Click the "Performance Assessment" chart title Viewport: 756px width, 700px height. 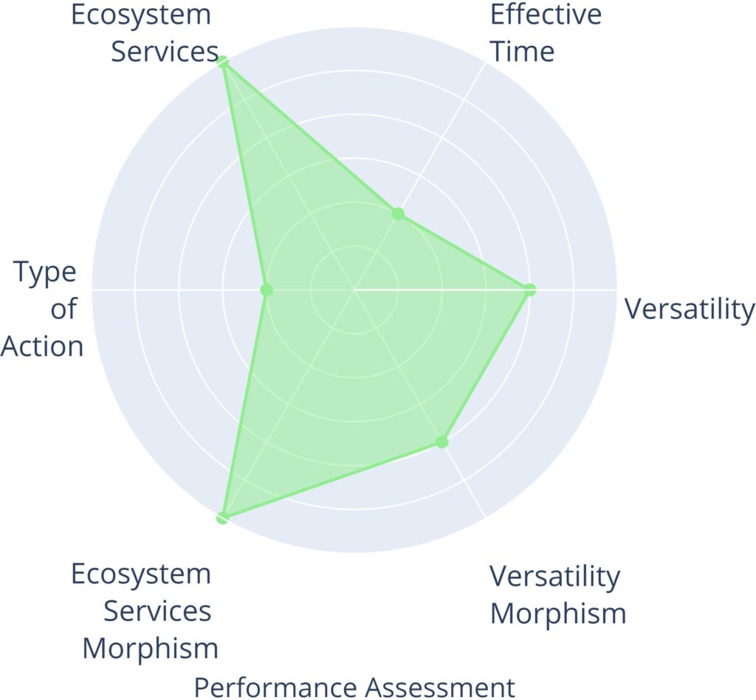354,686
